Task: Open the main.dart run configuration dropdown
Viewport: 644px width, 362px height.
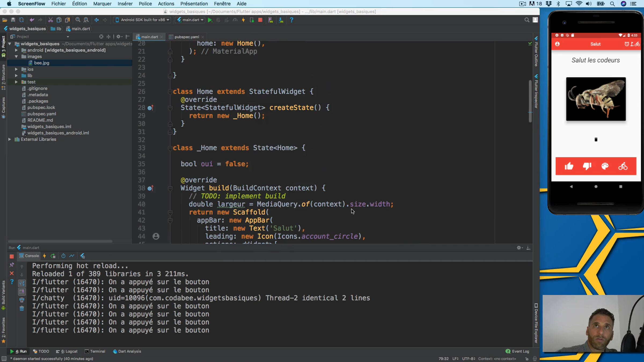Action: pyautogui.click(x=190, y=20)
